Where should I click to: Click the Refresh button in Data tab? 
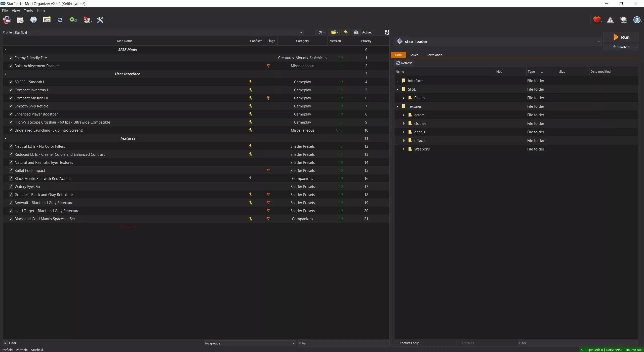coord(404,63)
